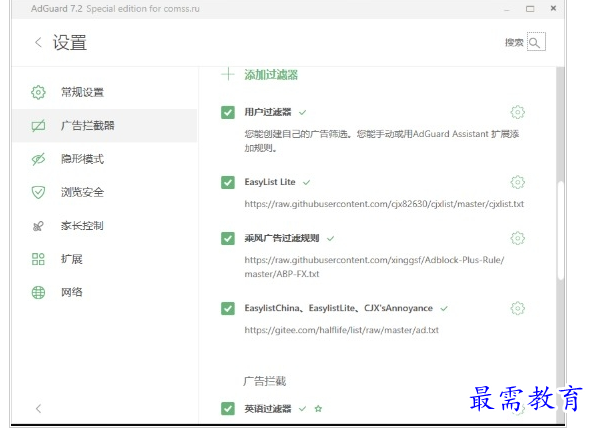The image size is (591, 430).
Task: Click the 搜索 label in header
Action: click(x=514, y=43)
